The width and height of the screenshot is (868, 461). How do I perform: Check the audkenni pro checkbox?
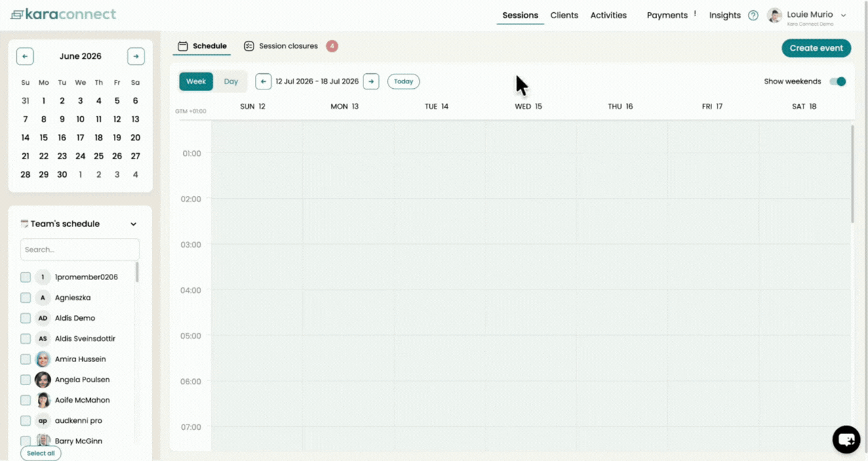[25, 420]
